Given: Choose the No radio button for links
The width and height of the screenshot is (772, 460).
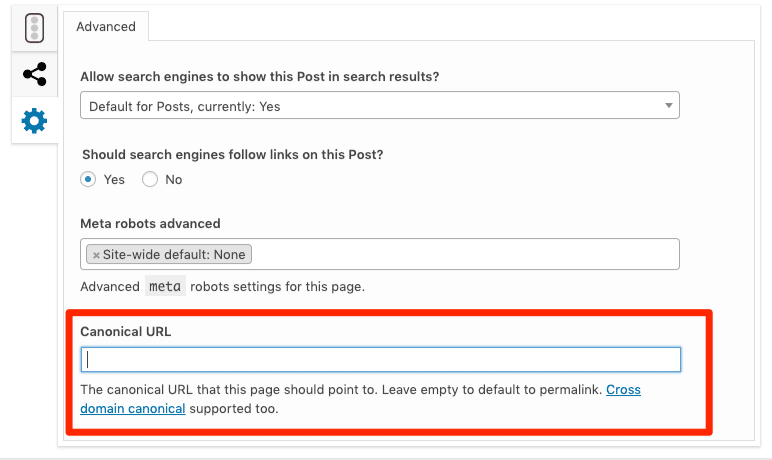Looking at the screenshot, I should [150, 180].
